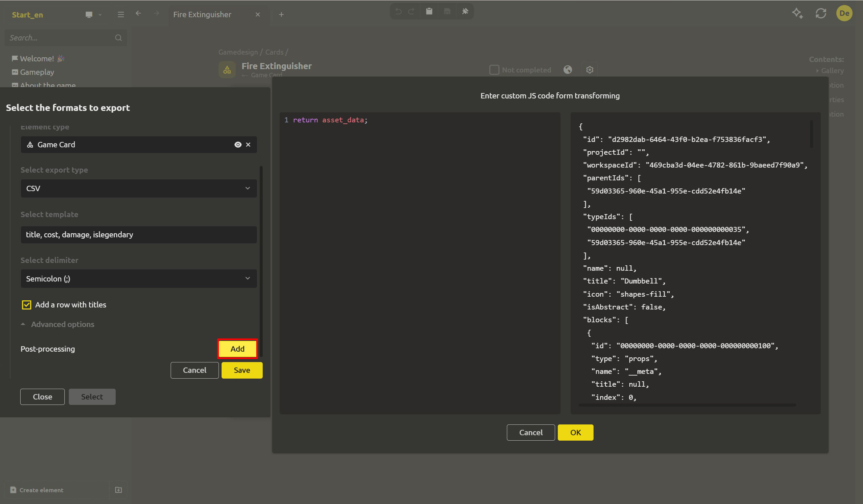Click the "title": "Dumbbell" JSON line
The image size is (863, 504).
pyautogui.click(x=624, y=281)
